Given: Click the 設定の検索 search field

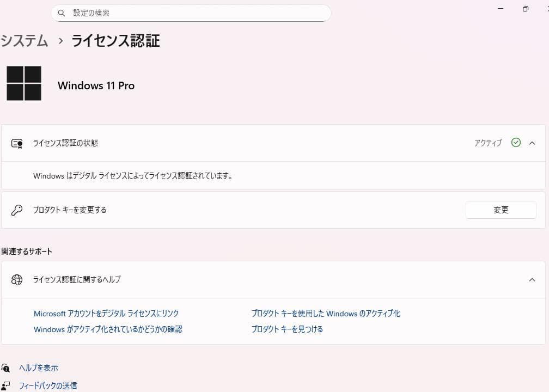Looking at the screenshot, I should [191, 13].
